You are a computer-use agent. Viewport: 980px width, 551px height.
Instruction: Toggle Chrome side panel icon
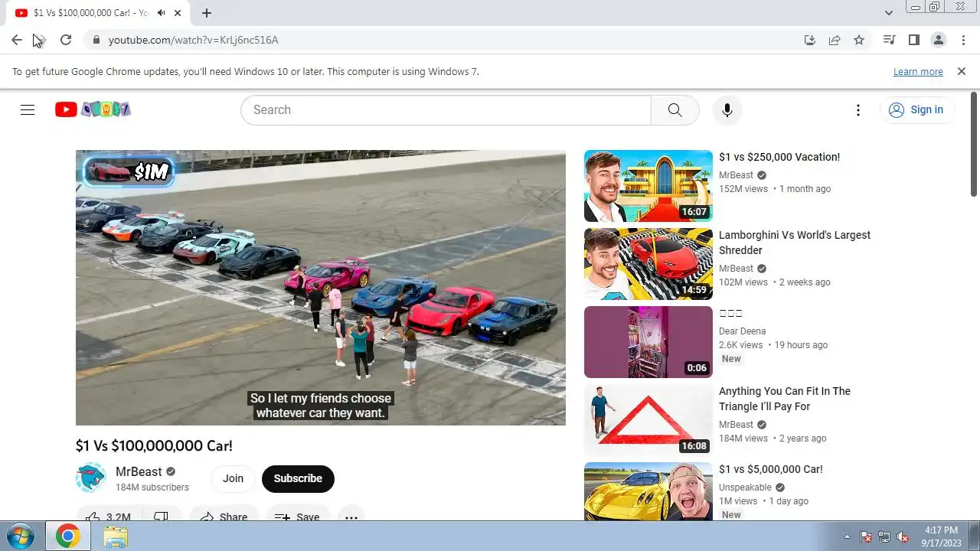pyautogui.click(x=913, y=40)
